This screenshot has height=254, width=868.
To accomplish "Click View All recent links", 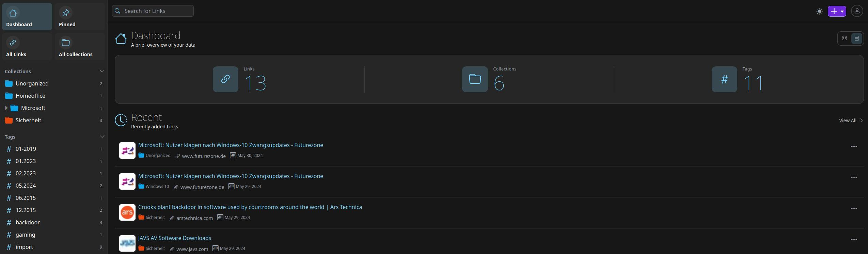I will pos(851,121).
